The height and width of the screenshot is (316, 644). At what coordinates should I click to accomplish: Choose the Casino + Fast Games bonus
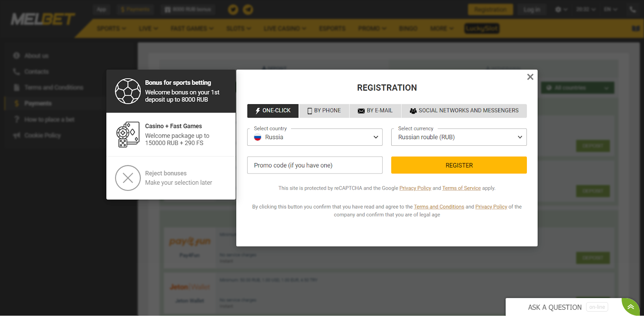(x=171, y=134)
